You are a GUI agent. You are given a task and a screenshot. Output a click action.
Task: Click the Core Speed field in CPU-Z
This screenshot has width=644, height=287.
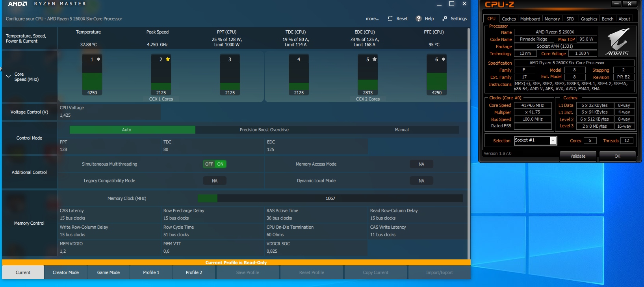tap(533, 105)
